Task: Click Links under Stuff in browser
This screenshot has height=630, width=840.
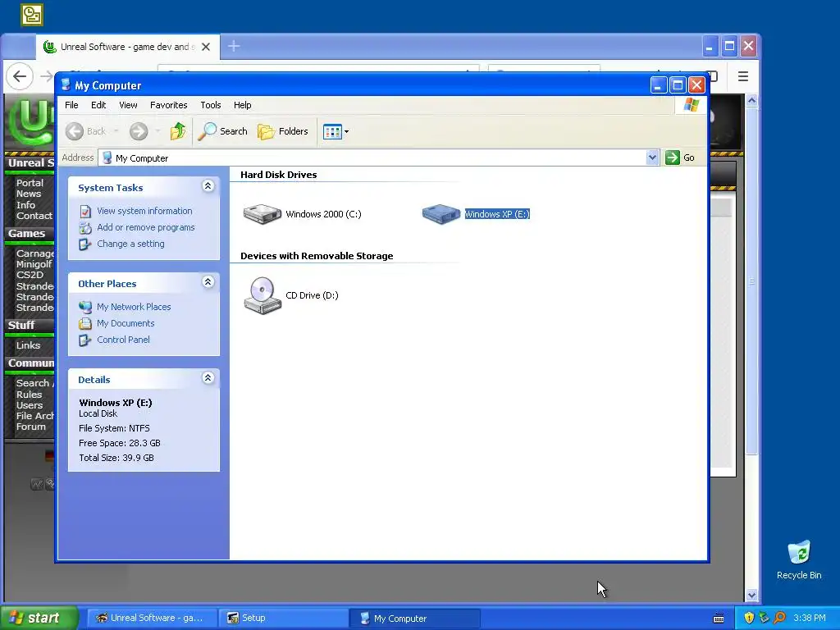Action: 28,345
